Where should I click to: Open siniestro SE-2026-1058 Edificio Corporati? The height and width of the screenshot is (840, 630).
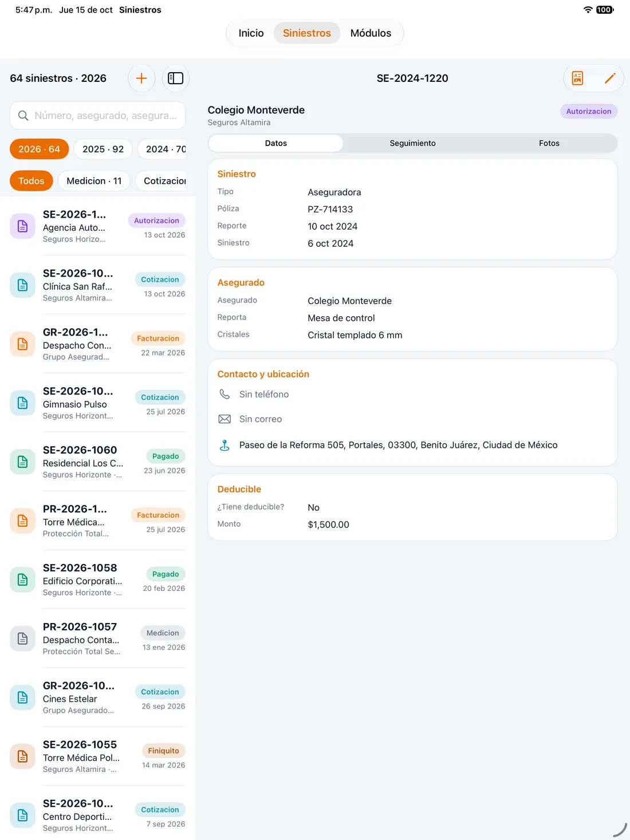click(x=97, y=580)
